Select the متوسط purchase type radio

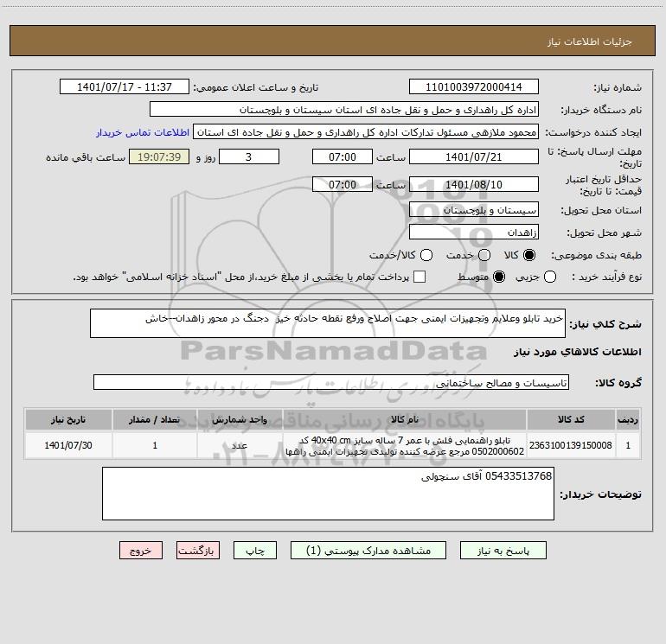[499, 277]
